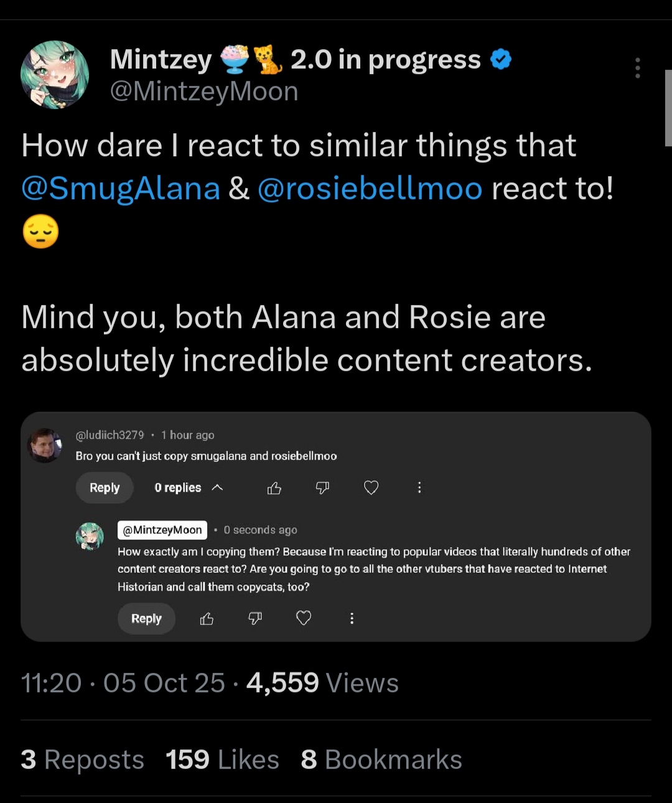Click the blue verified badge next to Mintzey
This screenshot has width=672, height=803.
tap(501, 60)
